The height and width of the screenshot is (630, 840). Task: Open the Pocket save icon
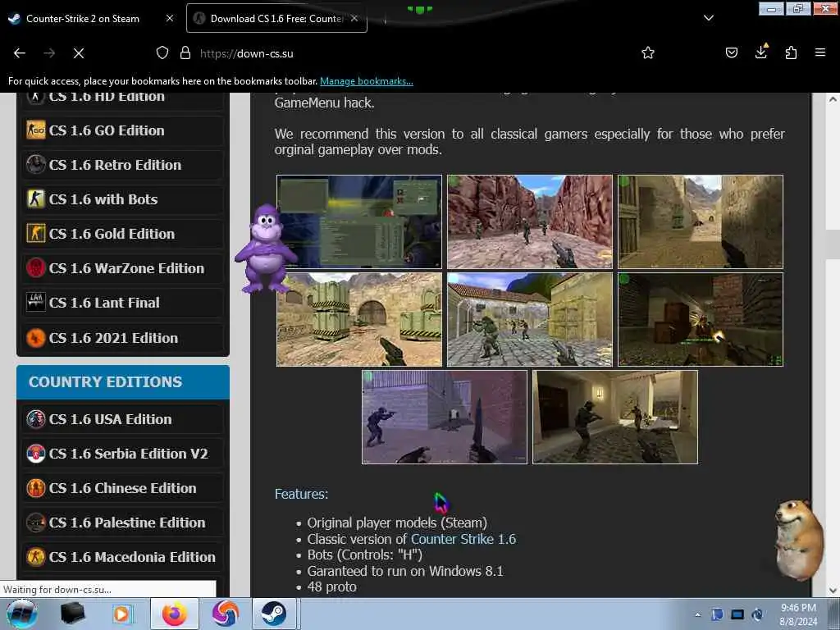(x=732, y=52)
